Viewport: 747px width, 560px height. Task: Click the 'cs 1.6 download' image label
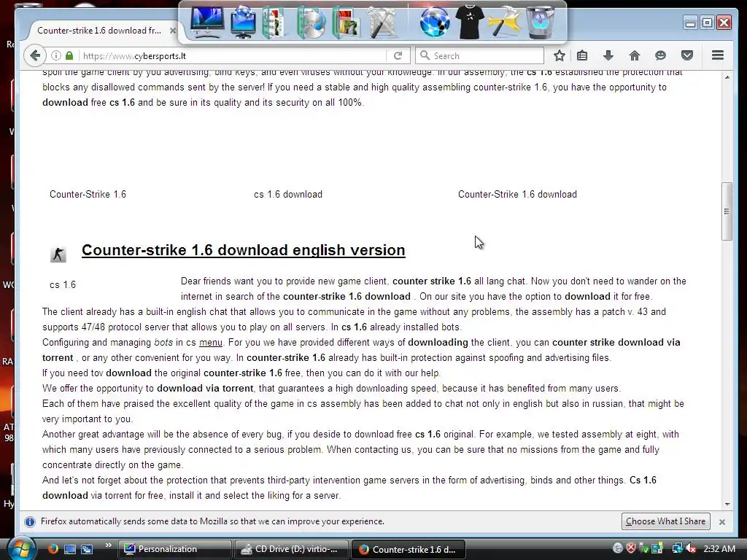(x=287, y=194)
